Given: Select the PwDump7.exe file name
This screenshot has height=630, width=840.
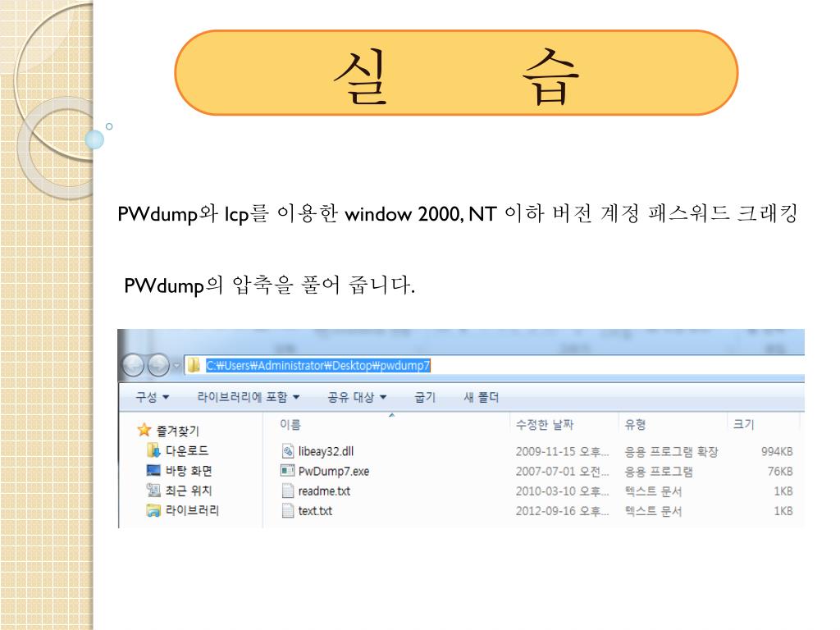Looking at the screenshot, I should [334, 472].
